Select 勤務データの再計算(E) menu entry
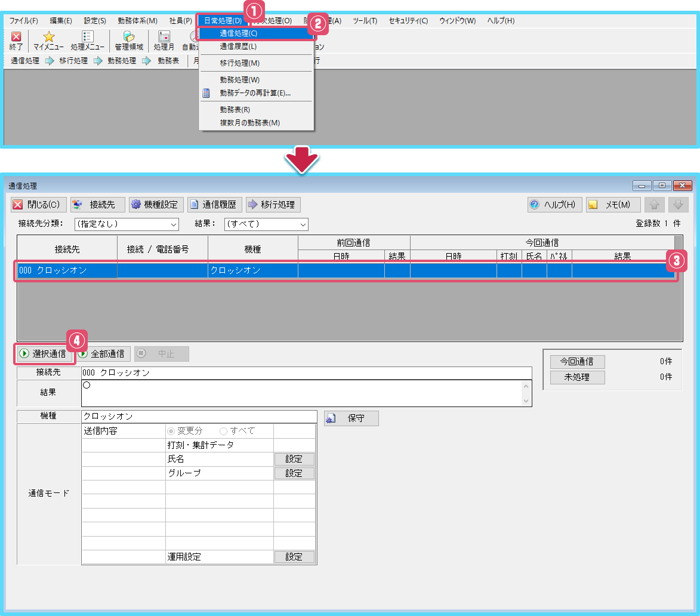 click(255, 93)
